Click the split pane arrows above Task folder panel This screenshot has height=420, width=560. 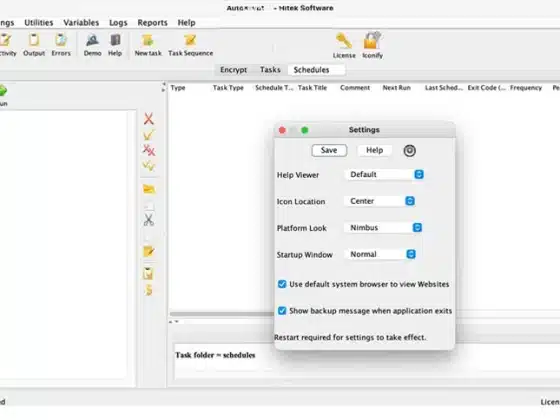pyautogui.click(x=173, y=322)
